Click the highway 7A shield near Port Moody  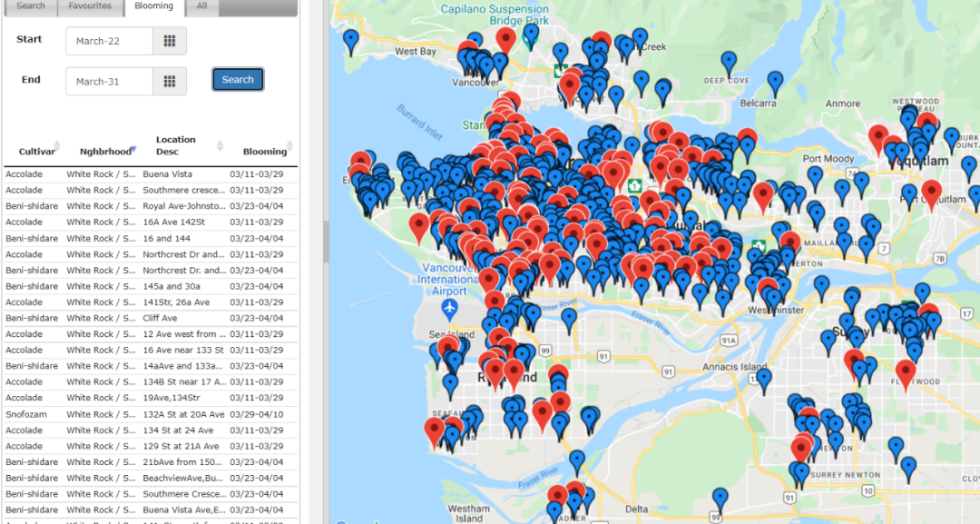pos(850,173)
